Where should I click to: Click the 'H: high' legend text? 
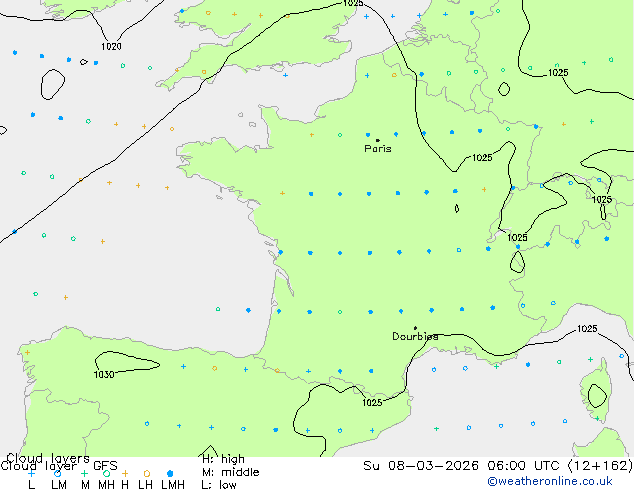click(224, 459)
